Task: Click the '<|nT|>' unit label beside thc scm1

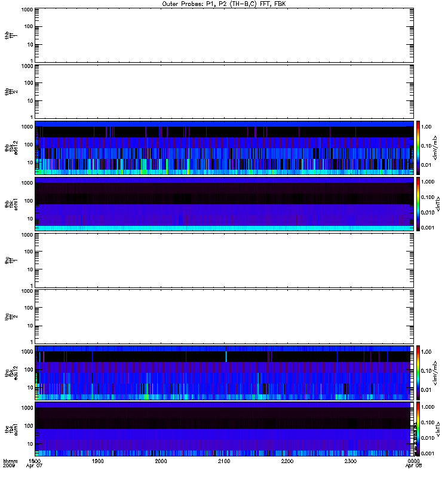Action: pyautogui.click(x=438, y=429)
